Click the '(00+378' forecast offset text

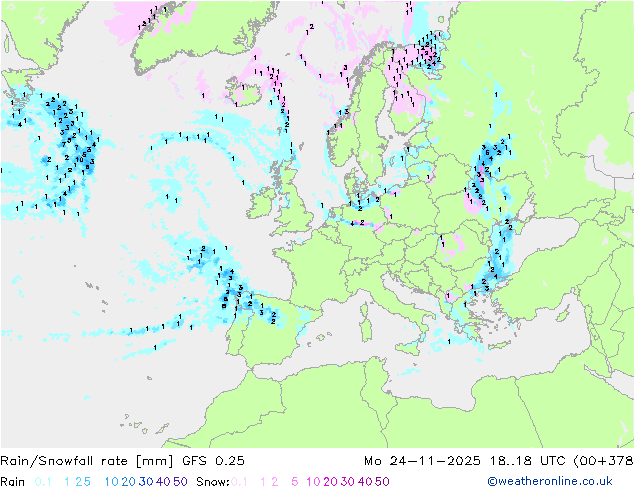[603, 461]
